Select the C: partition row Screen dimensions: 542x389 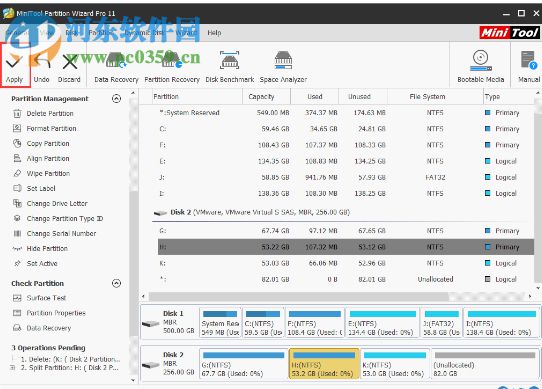pos(346,129)
